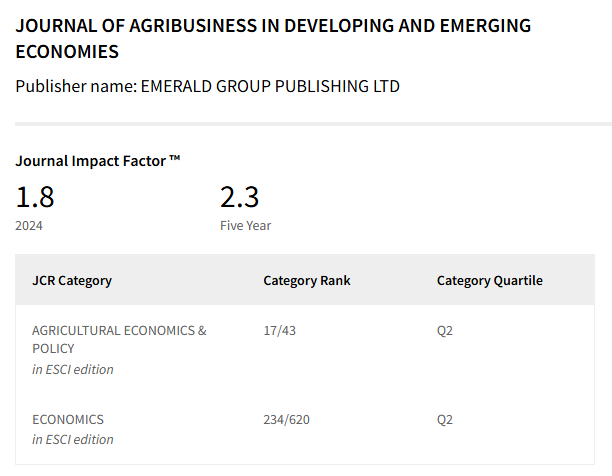
Task: Select the 2.3 five-year impact value
Action: click(240, 195)
